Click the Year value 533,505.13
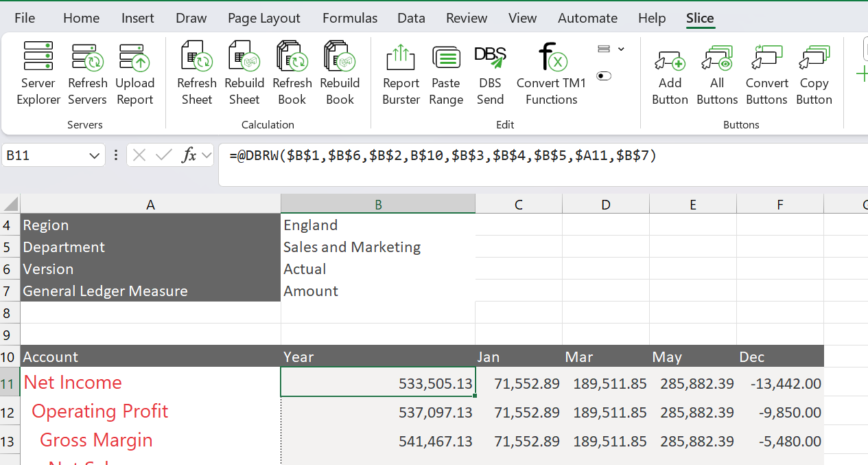 [378, 383]
